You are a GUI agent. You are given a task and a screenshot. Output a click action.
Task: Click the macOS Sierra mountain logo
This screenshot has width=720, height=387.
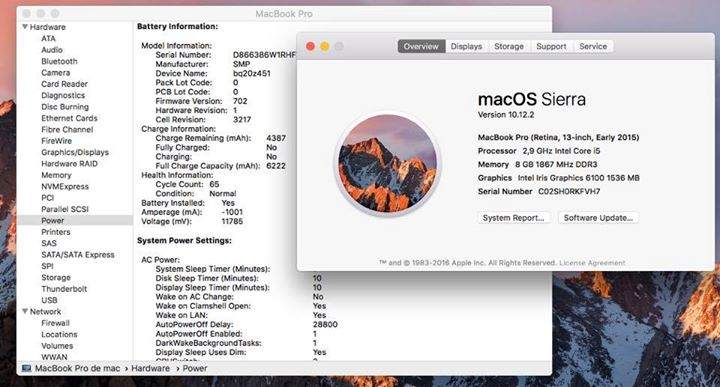point(387,164)
